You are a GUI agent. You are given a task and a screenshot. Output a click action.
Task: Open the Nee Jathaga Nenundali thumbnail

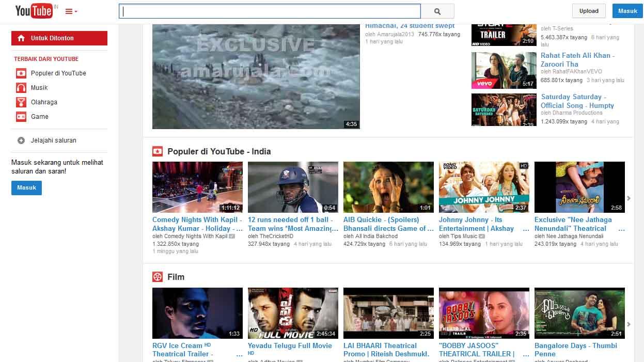pos(579,187)
